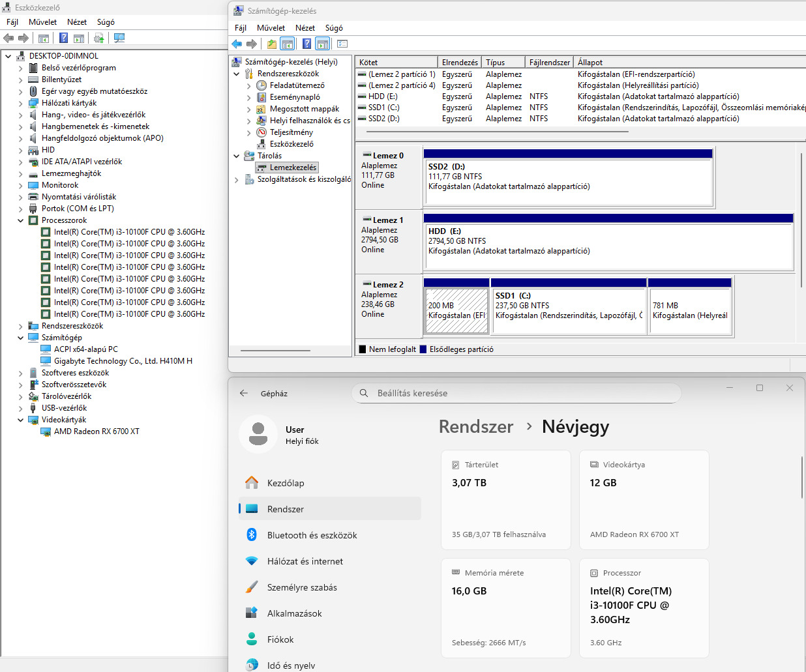Click ACPI x64-alapú PC entry
The height and width of the screenshot is (672, 806).
click(x=86, y=349)
